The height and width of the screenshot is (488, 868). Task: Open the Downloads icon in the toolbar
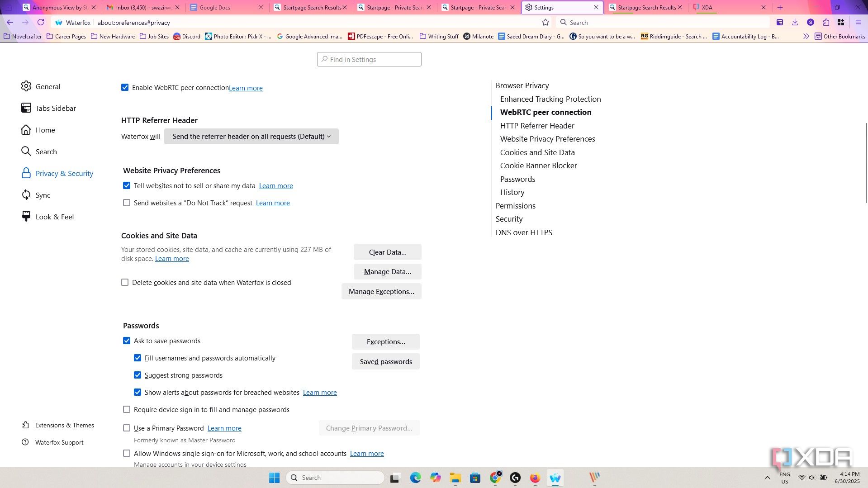[794, 22]
